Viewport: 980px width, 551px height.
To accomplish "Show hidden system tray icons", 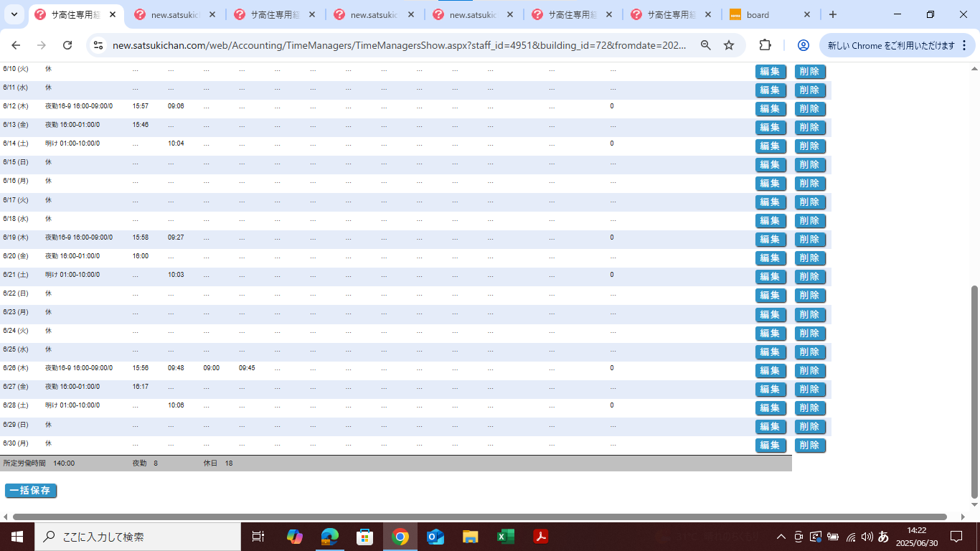I will (781, 537).
